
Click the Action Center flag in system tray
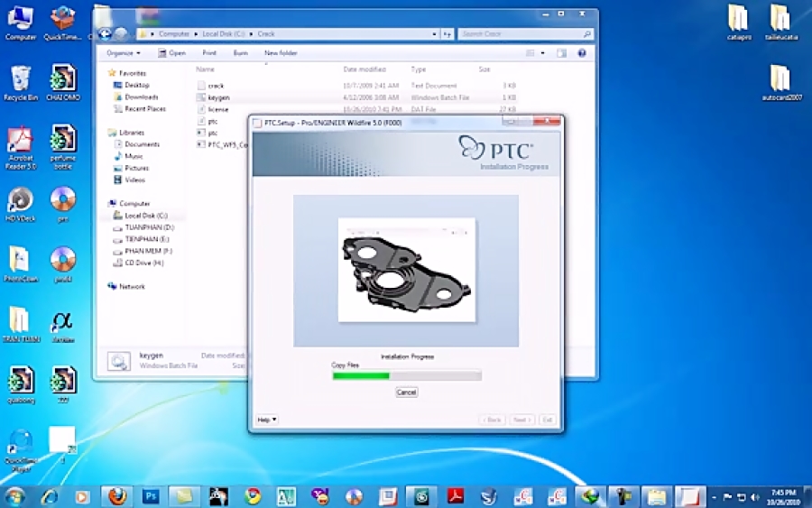(727, 497)
